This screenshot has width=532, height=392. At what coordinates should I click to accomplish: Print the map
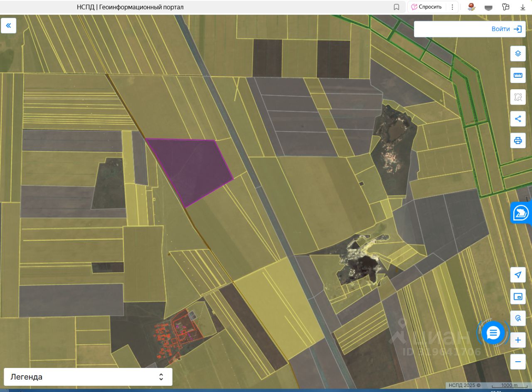(518, 140)
